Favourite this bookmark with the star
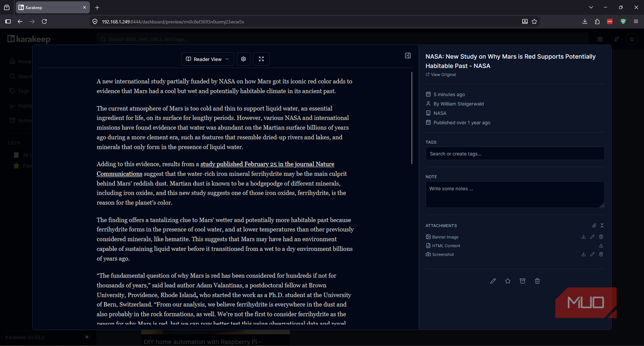644x346 pixels. pyautogui.click(x=508, y=281)
